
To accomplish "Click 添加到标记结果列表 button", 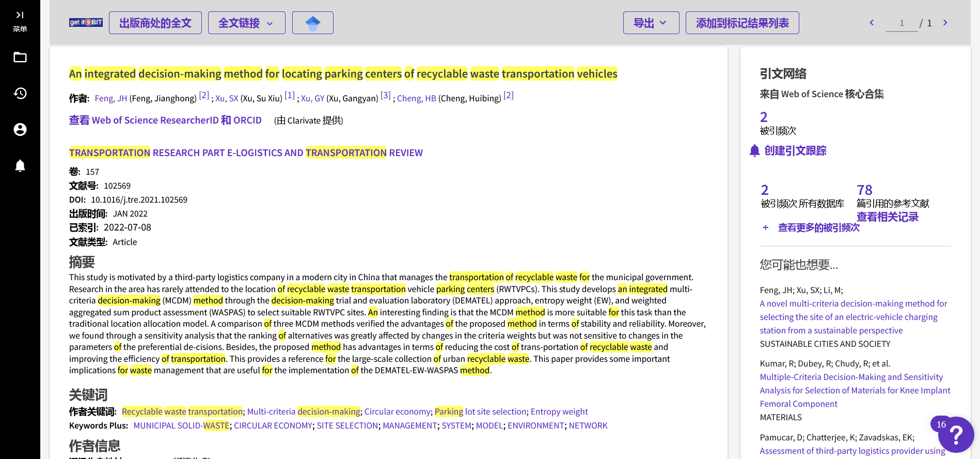I will 742,23.
